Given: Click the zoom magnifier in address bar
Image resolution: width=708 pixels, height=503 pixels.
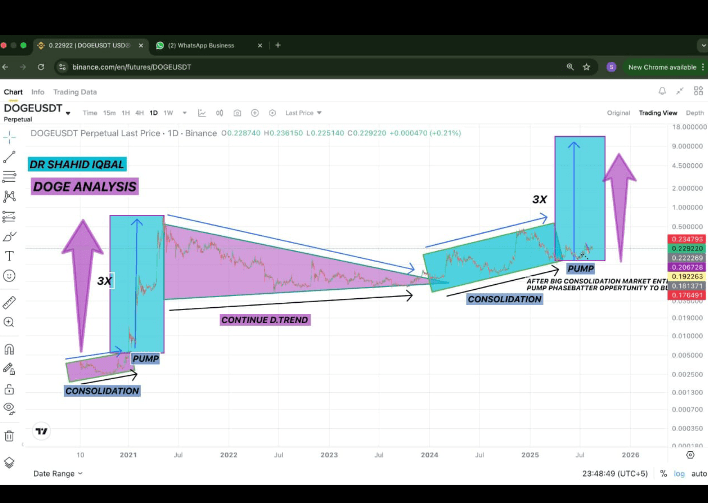Looking at the screenshot, I should coord(570,67).
